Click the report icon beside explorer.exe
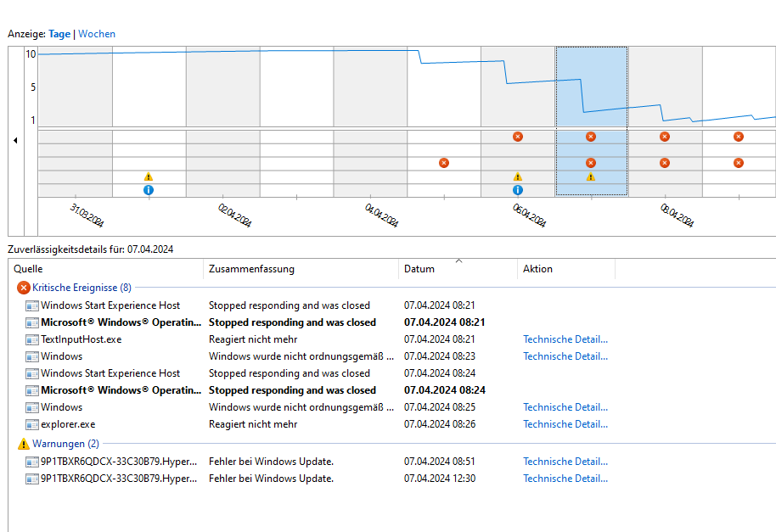The image size is (776, 532). pyautogui.click(x=32, y=425)
